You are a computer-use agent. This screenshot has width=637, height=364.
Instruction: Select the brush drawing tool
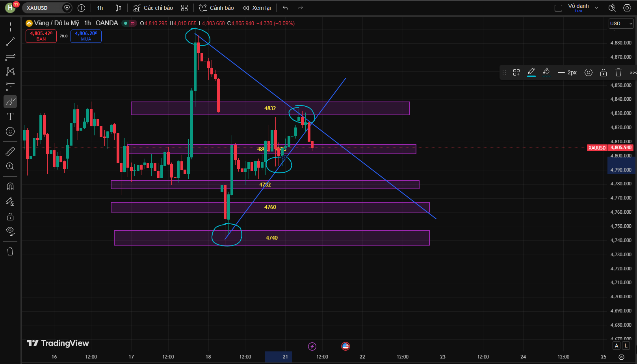[x=10, y=102]
